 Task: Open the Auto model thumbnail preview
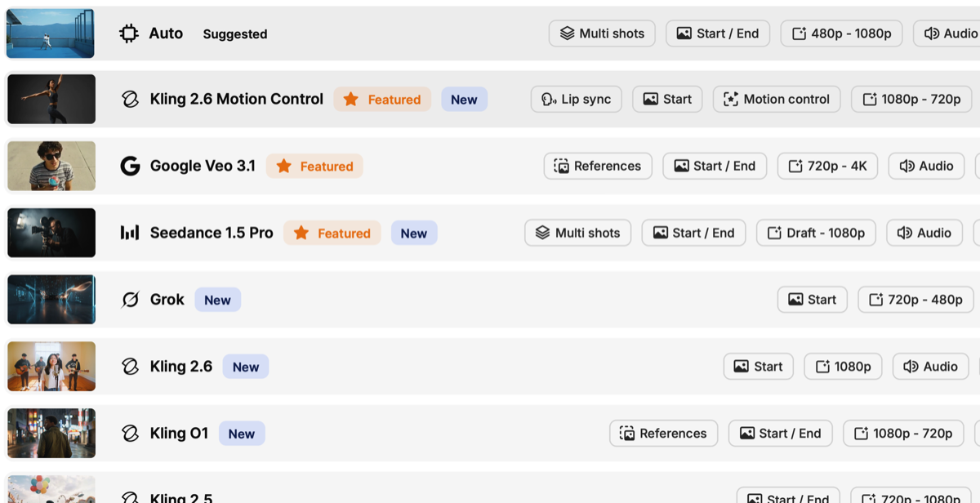pos(51,33)
